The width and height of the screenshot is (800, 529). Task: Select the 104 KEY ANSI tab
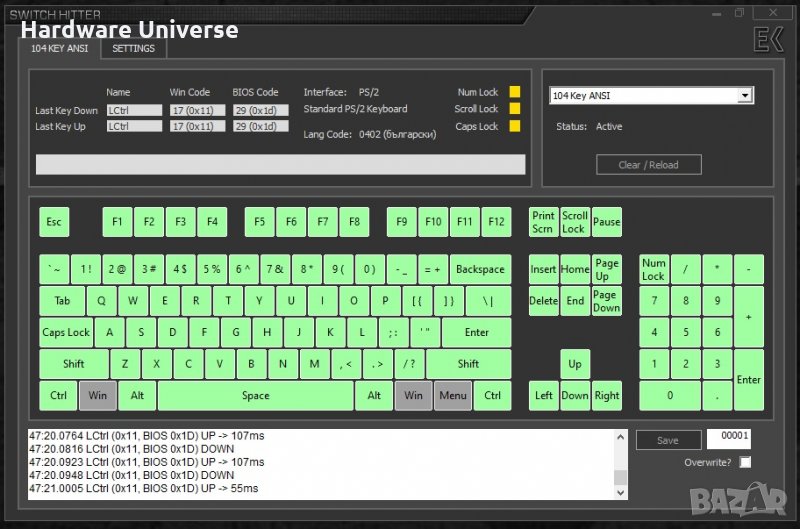(x=58, y=48)
